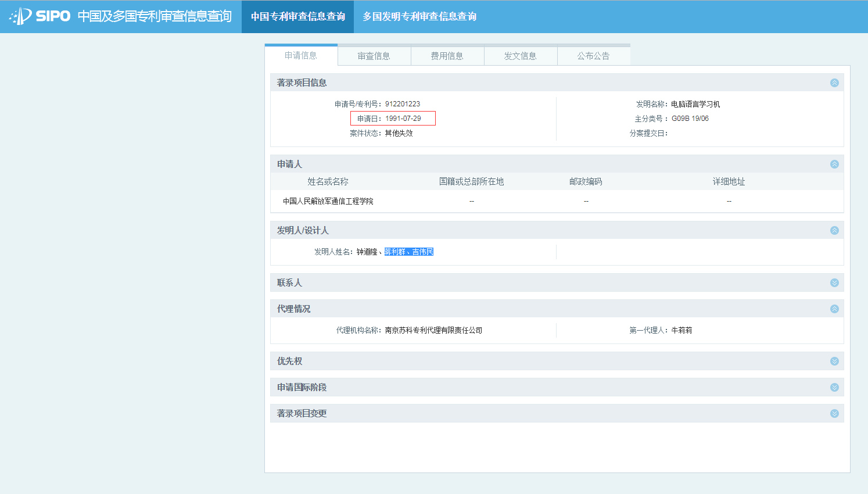Expand the 申请国际阶段 section

[834, 387]
